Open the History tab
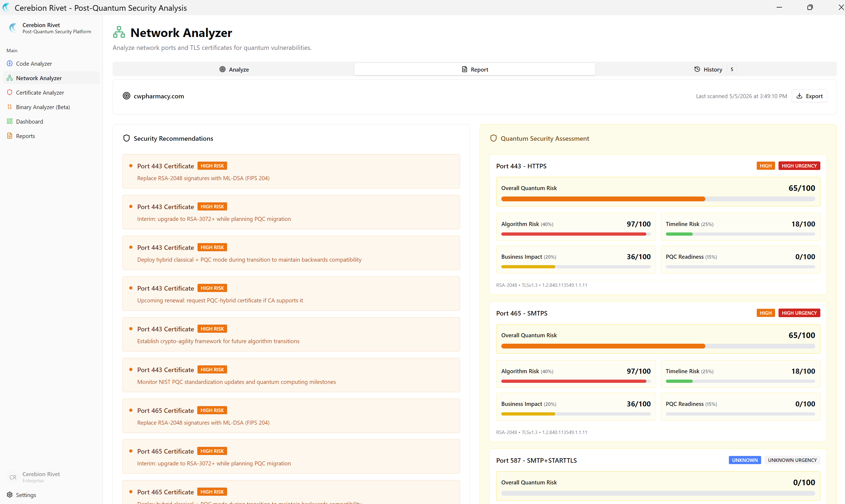 click(x=715, y=69)
